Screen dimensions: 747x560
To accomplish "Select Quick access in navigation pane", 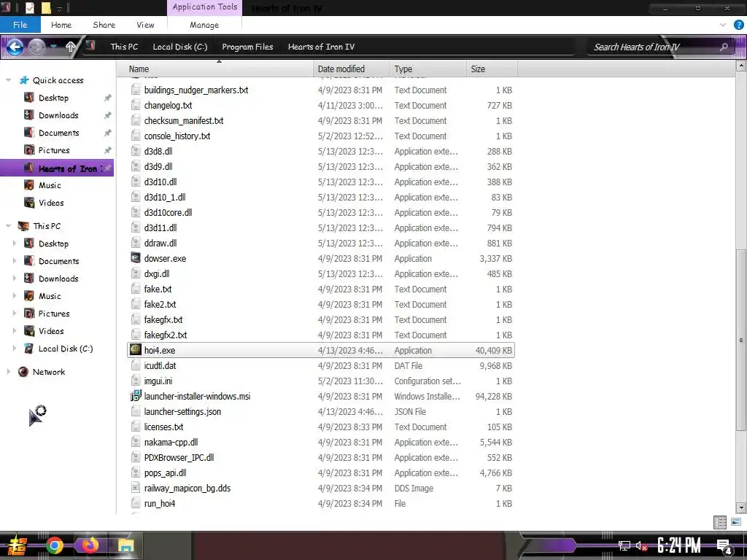I will (58, 80).
